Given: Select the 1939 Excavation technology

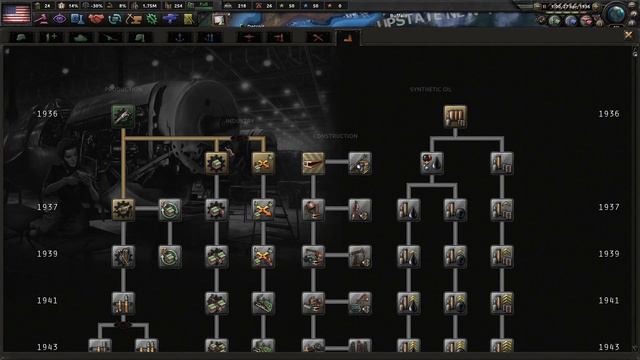Looking at the screenshot, I should click(360, 256).
